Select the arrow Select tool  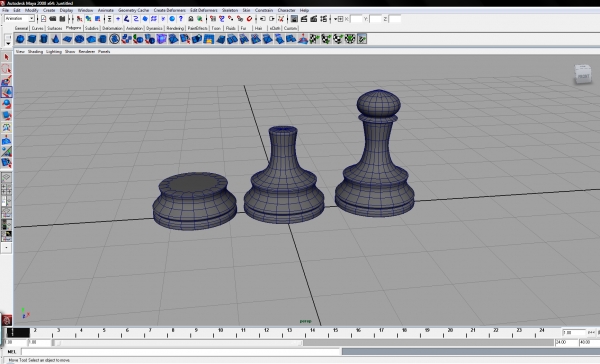click(7, 57)
